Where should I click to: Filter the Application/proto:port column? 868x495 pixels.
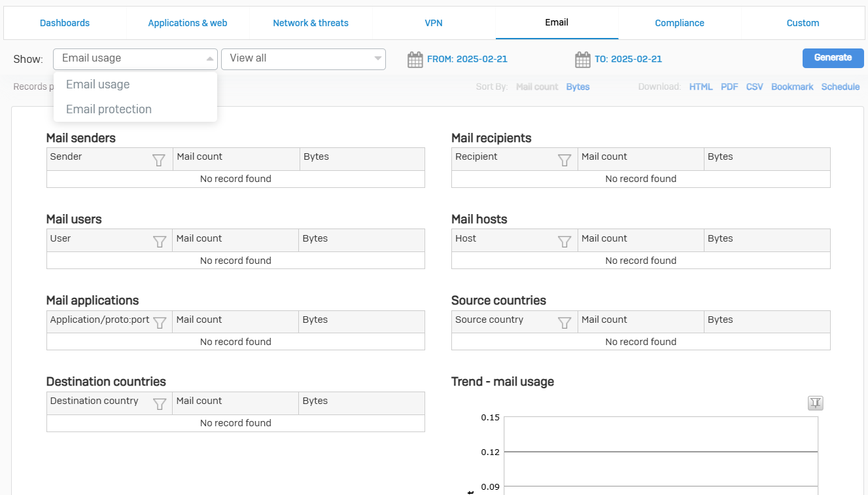click(x=159, y=323)
